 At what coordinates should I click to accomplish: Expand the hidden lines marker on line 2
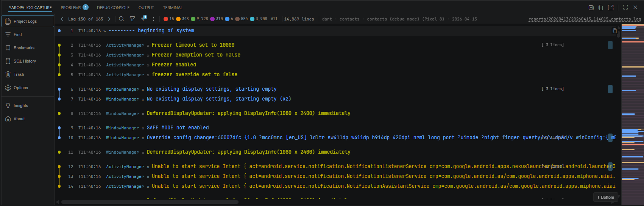click(553, 45)
